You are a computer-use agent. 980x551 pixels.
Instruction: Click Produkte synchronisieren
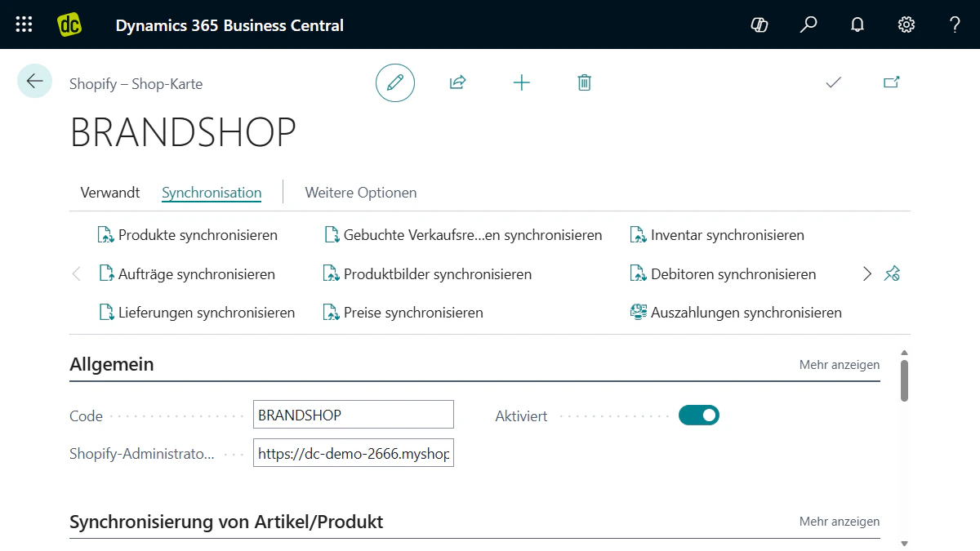coord(187,235)
